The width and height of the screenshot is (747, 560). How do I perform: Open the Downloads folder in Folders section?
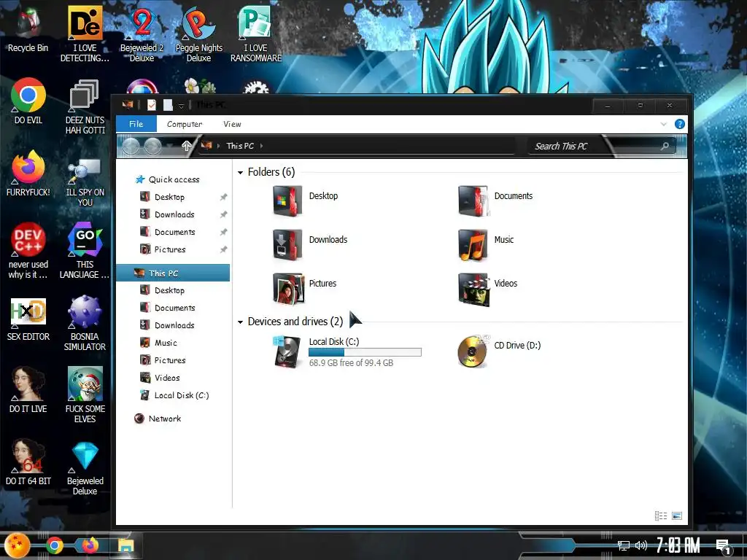tap(311, 244)
